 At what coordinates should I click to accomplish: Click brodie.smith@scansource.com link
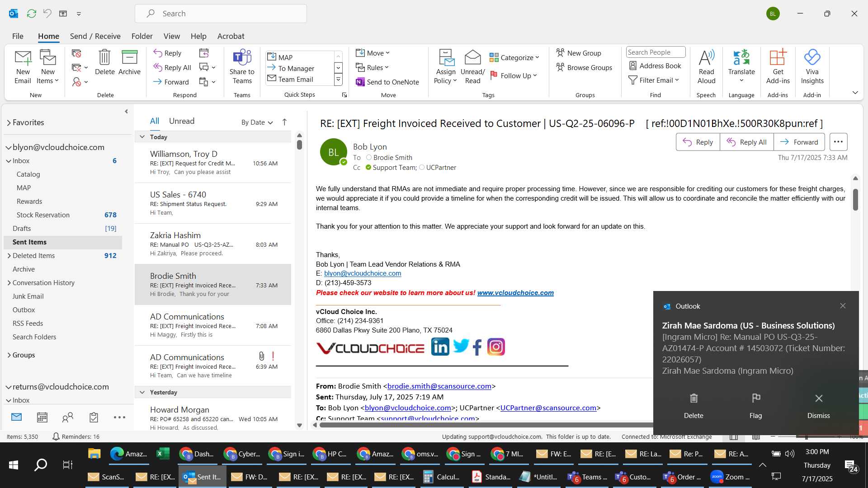[439, 386]
